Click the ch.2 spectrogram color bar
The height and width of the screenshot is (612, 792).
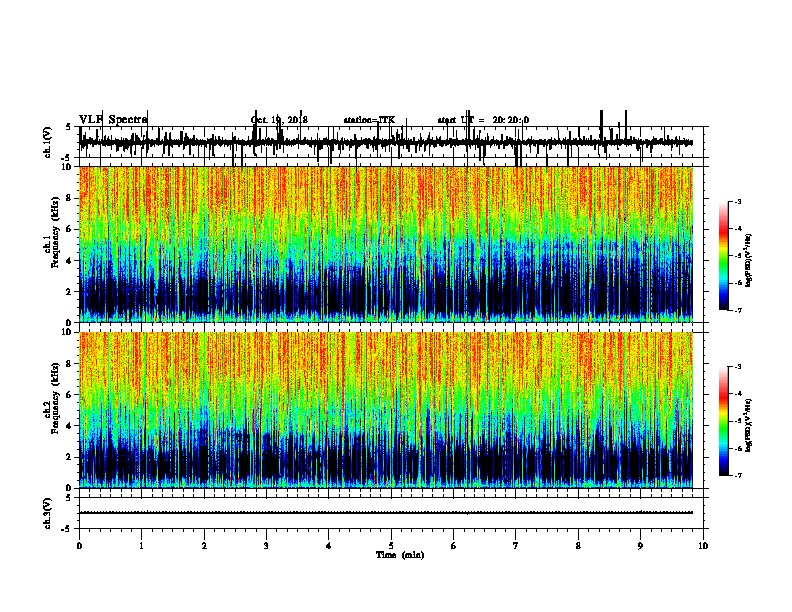(x=723, y=421)
